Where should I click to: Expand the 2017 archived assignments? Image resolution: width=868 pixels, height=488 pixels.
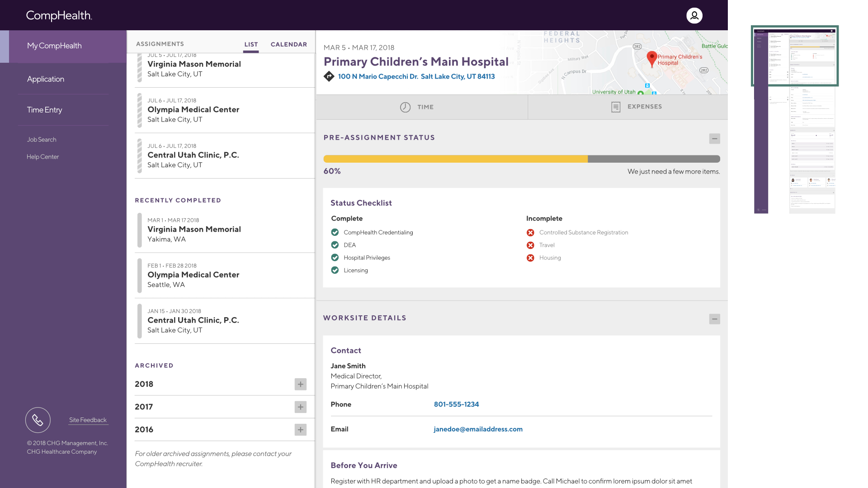click(x=301, y=407)
